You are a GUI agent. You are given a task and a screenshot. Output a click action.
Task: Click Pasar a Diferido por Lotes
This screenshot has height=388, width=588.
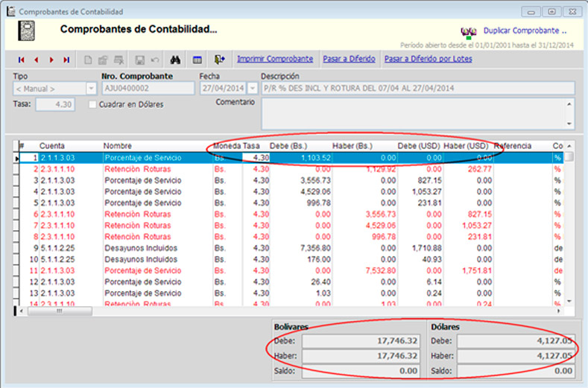pyautogui.click(x=427, y=59)
